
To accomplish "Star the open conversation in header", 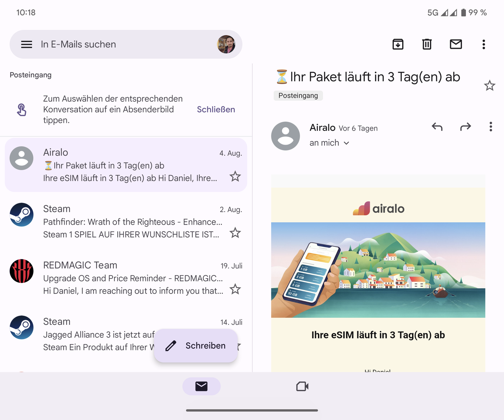I will pos(490,85).
